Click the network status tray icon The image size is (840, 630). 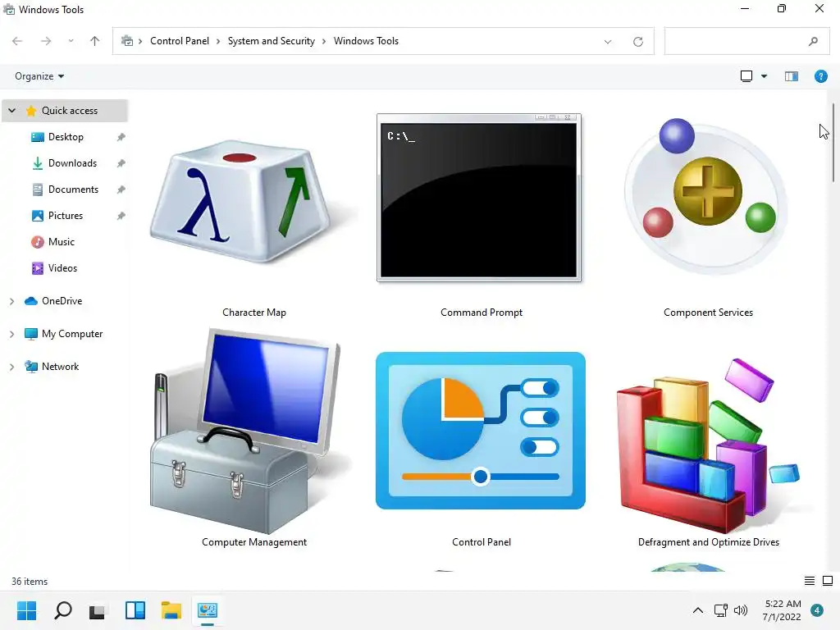click(720, 610)
